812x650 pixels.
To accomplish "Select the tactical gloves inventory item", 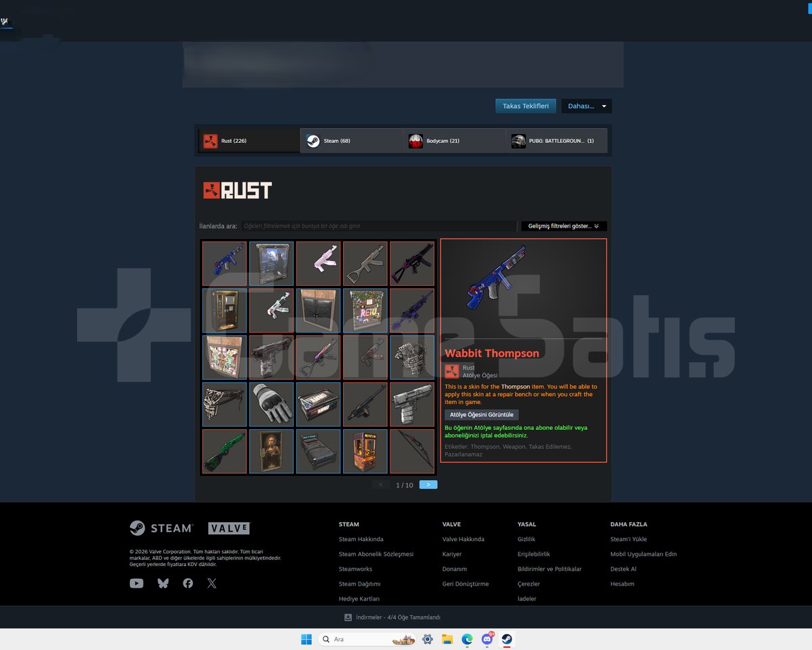I will (271, 404).
